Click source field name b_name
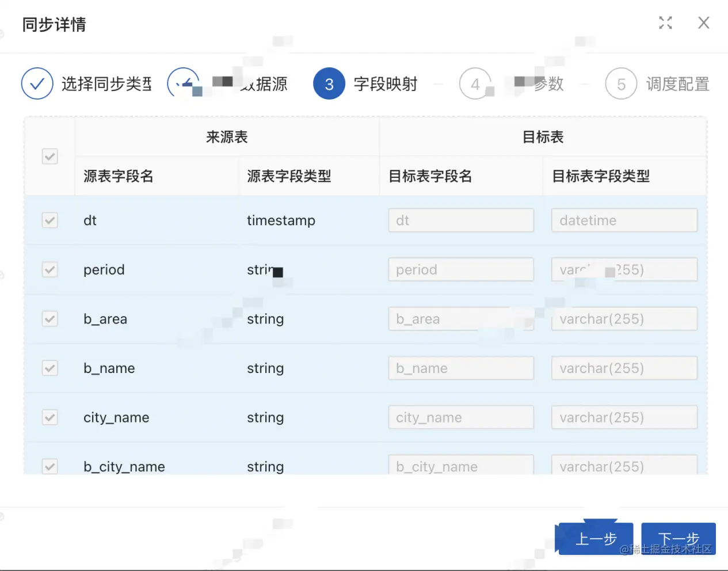The height and width of the screenshot is (571, 728). [x=109, y=368]
